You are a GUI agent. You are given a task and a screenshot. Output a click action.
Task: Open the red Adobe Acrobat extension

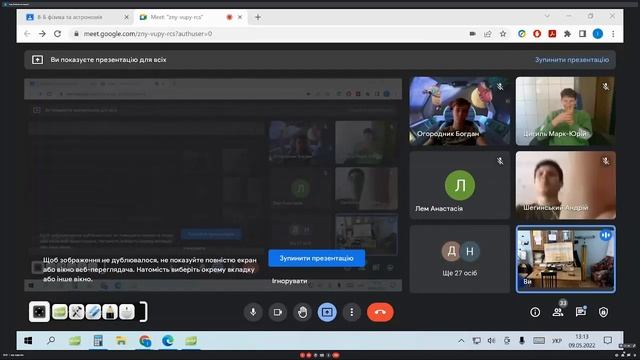552,34
